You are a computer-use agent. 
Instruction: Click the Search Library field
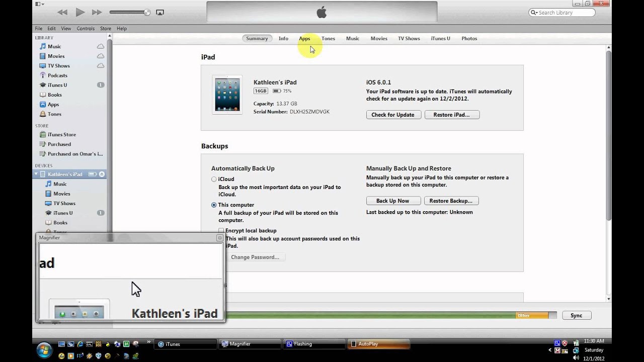click(x=562, y=13)
